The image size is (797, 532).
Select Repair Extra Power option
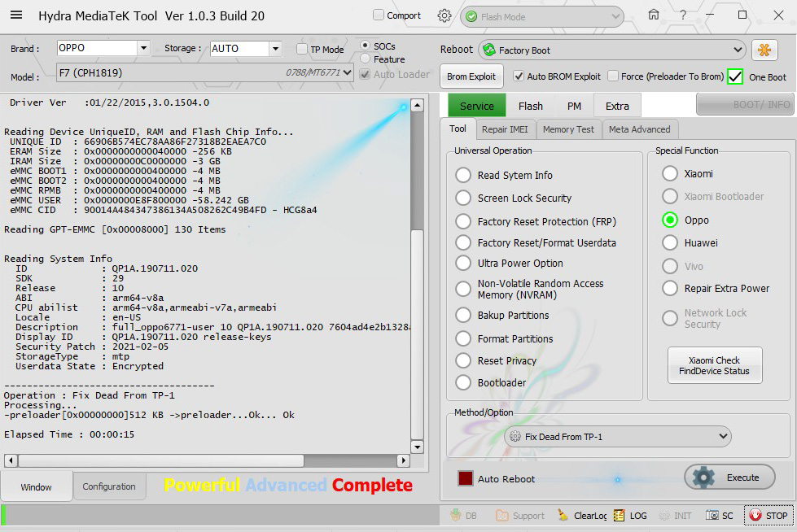coord(670,288)
